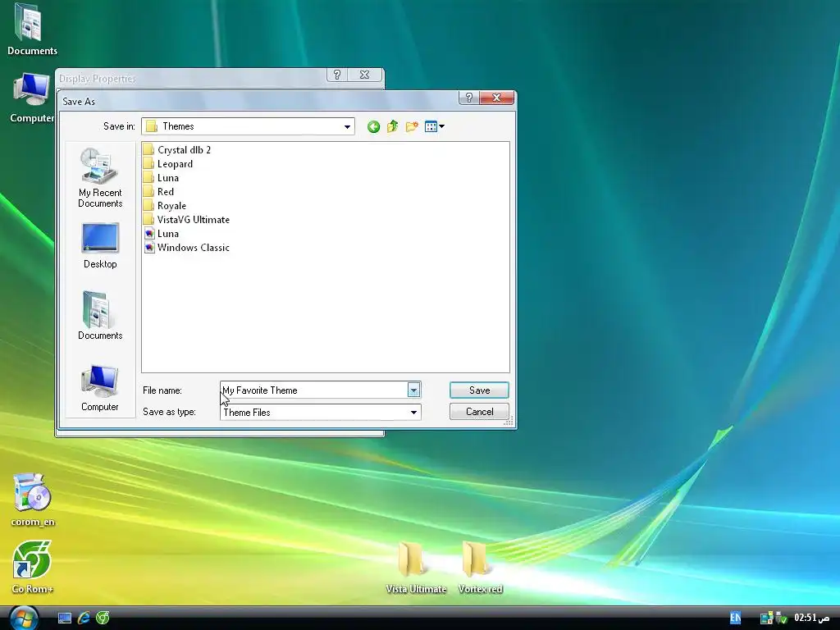Viewport: 840px width, 630px height.
Task: Click the File name text field
Action: [313, 390]
